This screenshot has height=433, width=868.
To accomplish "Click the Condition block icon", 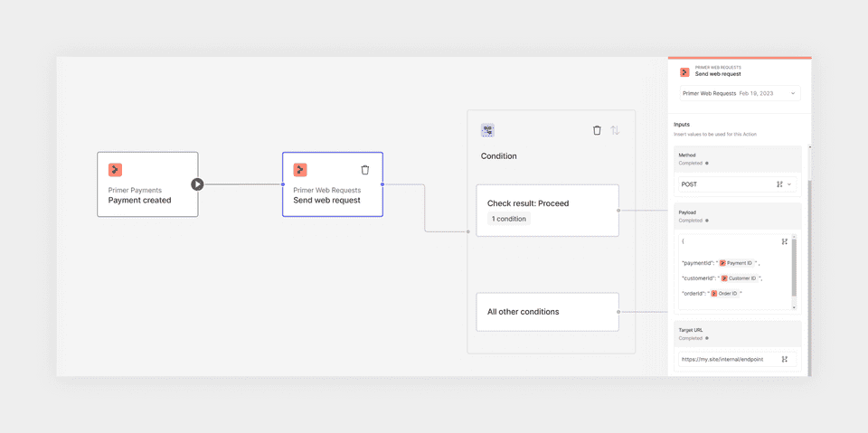I will (x=487, y=130).
